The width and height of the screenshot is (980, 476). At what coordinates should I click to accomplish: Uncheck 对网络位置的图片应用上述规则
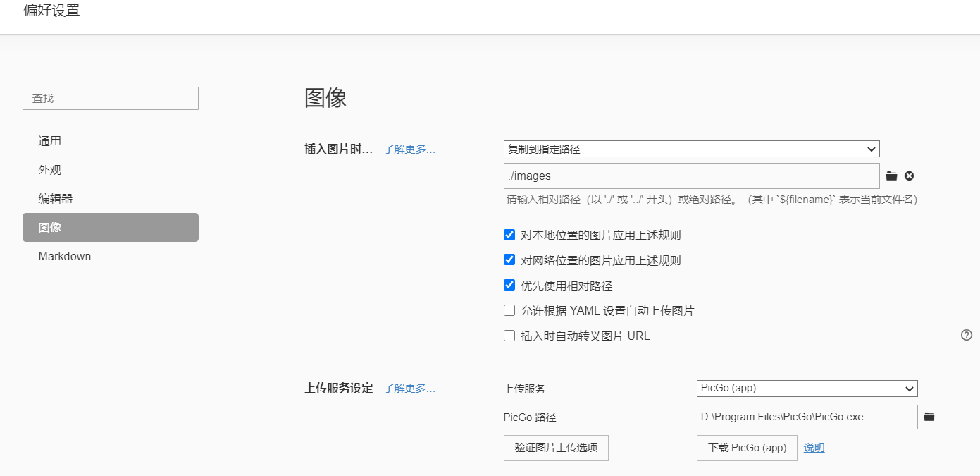pos(509,260)
